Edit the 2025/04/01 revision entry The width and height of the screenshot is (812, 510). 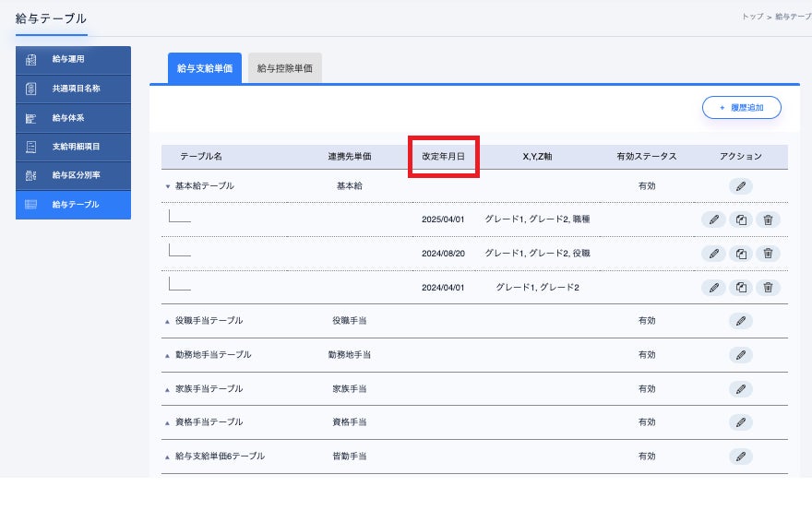[x=712, y=219]
